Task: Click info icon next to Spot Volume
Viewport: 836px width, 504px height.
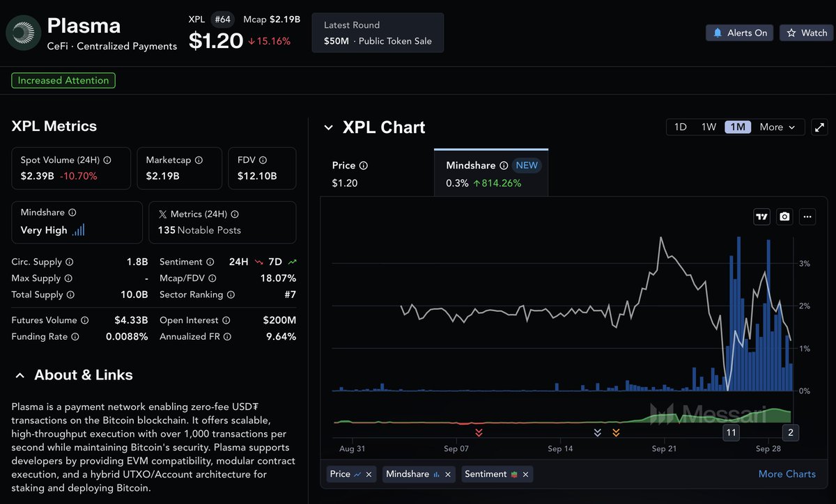Action: pos(107,160)
